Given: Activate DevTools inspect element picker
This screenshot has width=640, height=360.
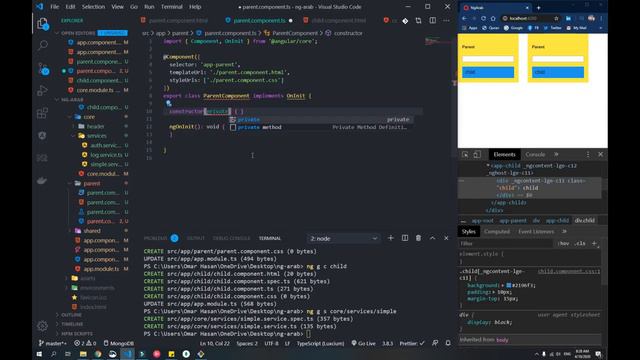Looking at the screenshot, I should (x=465, y=154).
